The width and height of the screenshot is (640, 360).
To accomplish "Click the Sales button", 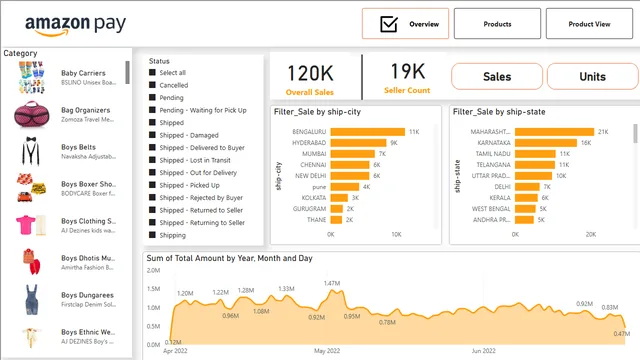I will click(497, 76).
